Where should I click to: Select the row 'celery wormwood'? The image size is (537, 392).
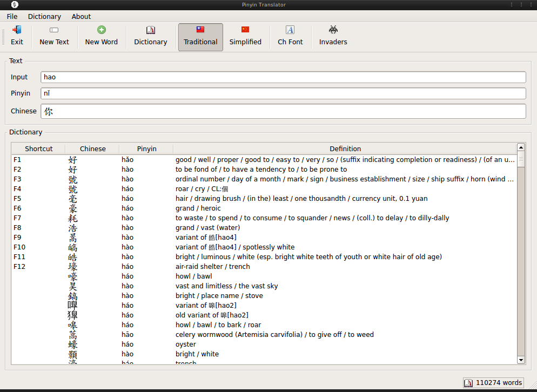click(264, 334)
